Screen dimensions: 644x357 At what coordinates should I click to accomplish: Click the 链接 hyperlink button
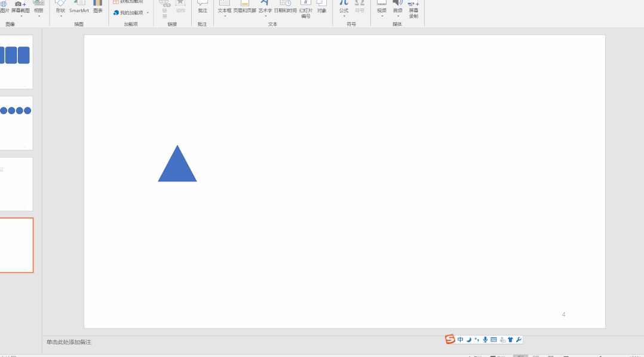point(165,9)
